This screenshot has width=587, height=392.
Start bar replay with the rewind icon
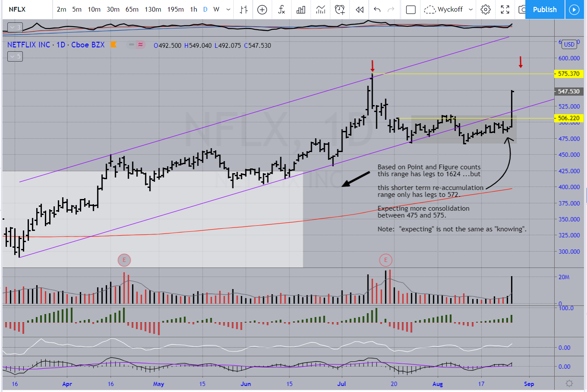(x=359, y=9)
